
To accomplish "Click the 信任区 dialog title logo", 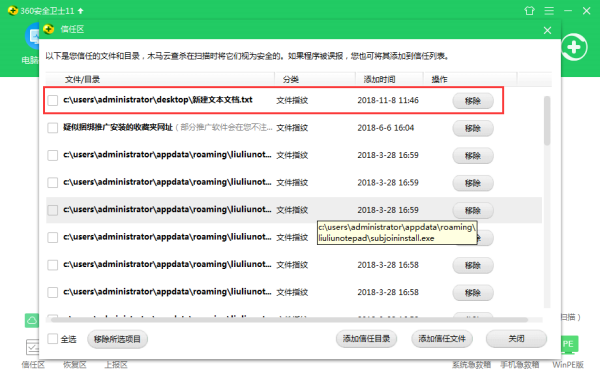I will coord(49,29).
